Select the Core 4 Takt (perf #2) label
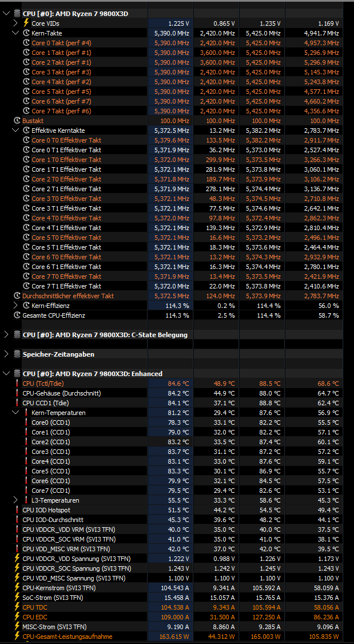Image resolution: width=354 pixels, height=644 pixels. 62,82
